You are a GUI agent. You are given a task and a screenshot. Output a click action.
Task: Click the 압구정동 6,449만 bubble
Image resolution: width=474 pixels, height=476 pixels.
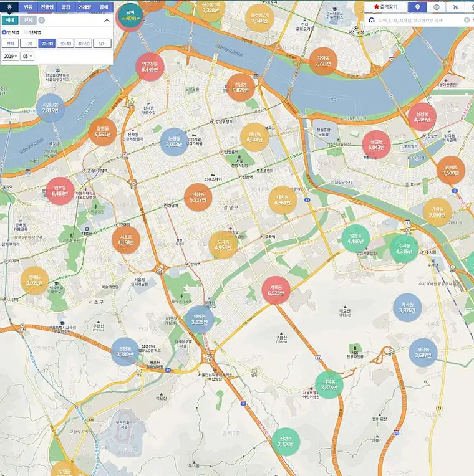pos(150,67)
